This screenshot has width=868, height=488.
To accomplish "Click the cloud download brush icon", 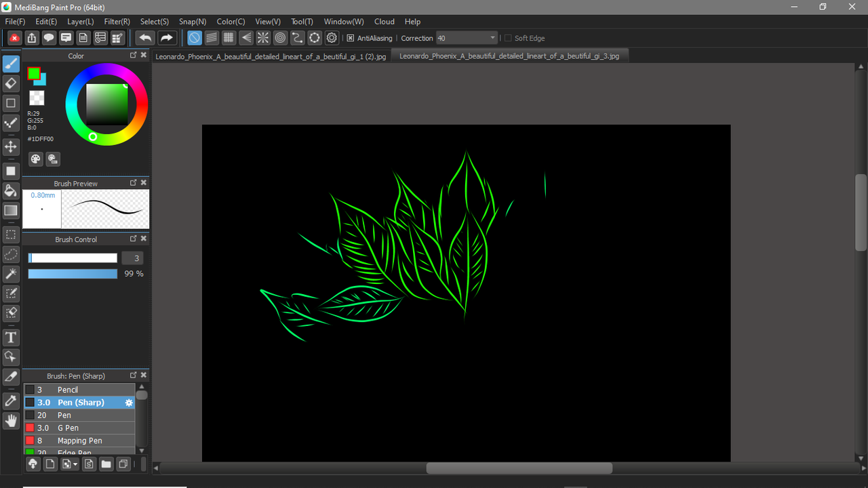I will 33,464.
